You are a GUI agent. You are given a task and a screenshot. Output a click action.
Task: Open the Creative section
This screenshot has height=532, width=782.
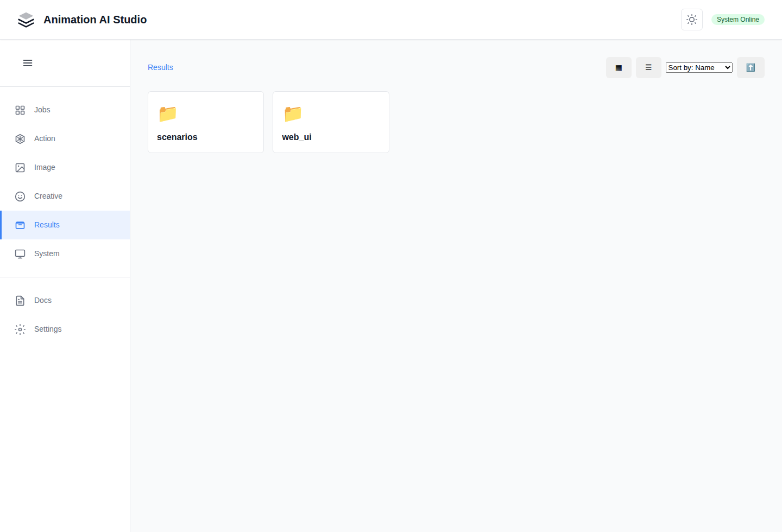48,196
